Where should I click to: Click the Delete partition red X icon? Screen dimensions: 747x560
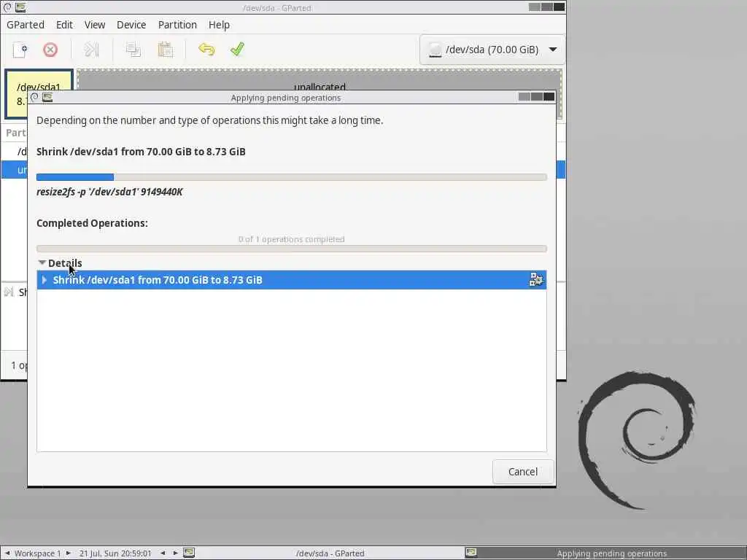[50, 50]
